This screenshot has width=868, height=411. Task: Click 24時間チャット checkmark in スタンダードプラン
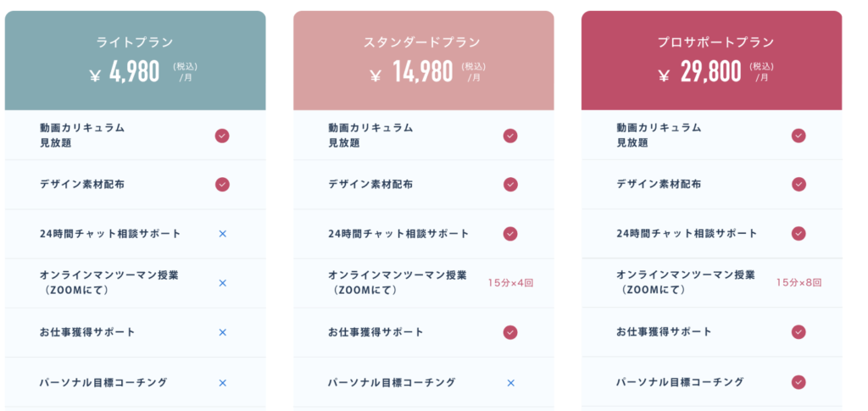pos(510,234)
